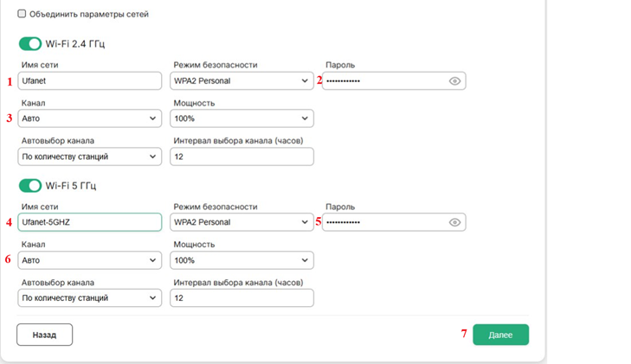
Task: Click the 2.4 GHz password field
Action: coord(381,80)
